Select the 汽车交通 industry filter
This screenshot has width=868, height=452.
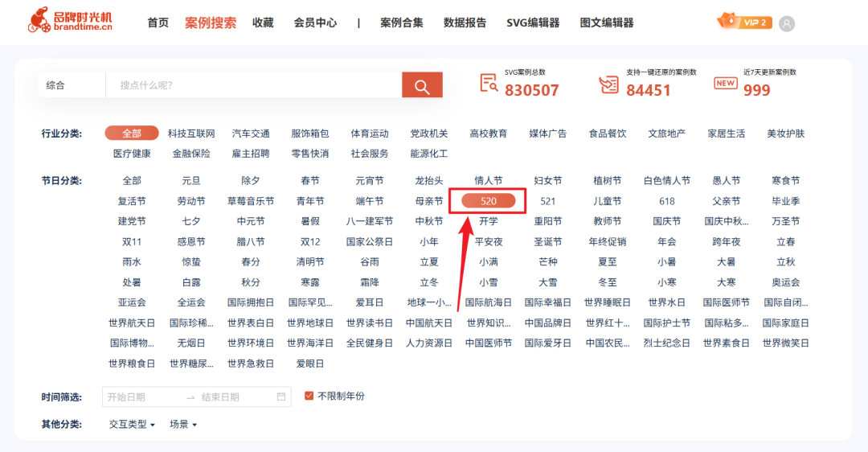[x=251, y=134]
